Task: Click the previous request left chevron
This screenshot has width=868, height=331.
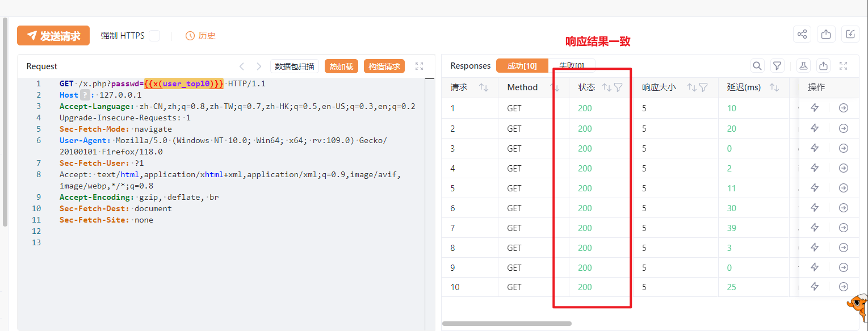Action: [241, 66]
